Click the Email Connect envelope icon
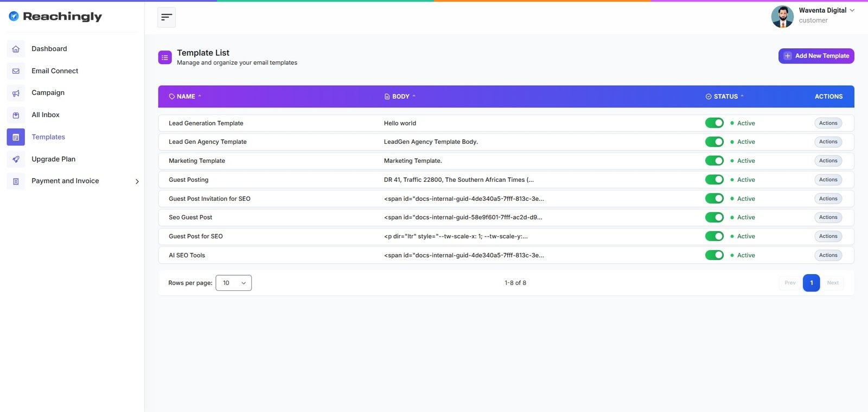This screenshot has width=868, height=412. click(x=16, y=71)
